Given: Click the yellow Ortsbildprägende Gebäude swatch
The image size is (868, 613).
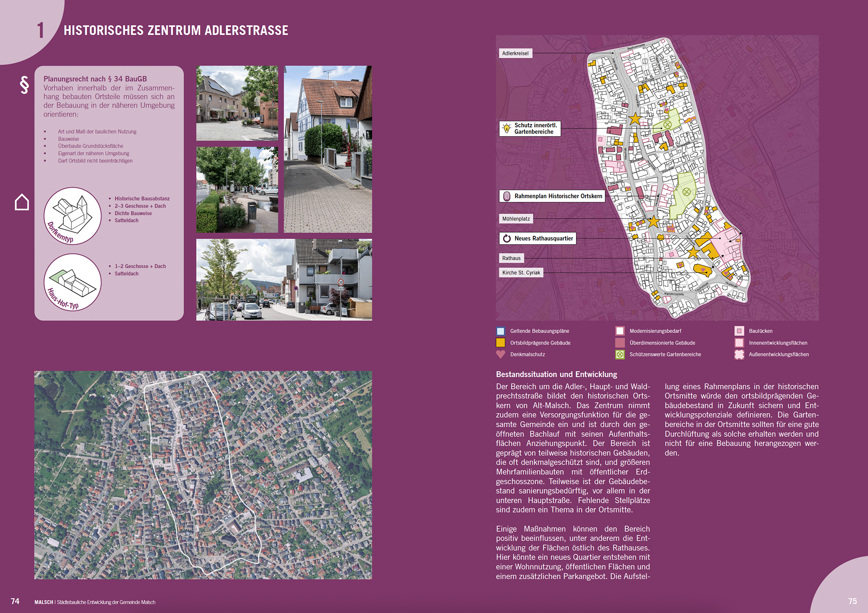Looking at the screenshot, I should pos(500,343).
